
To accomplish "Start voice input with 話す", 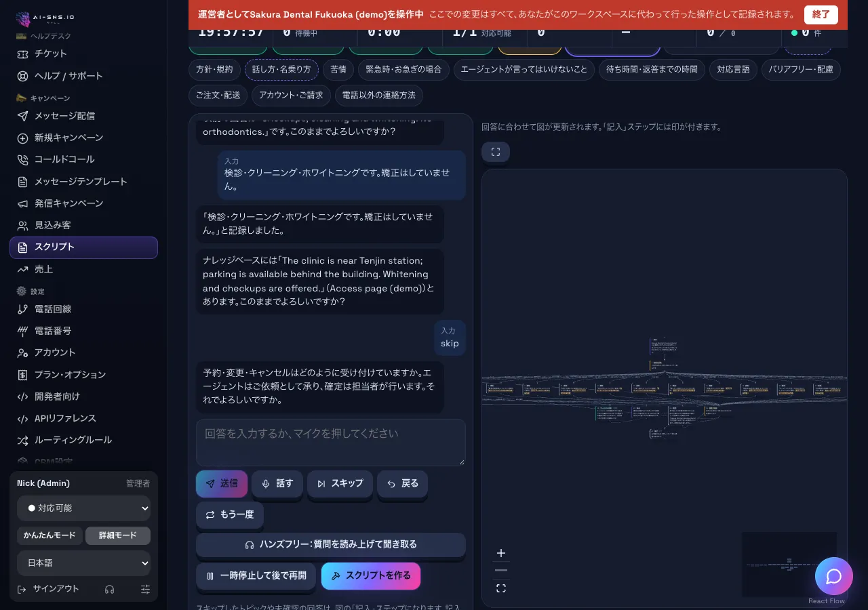I will (x=277, y=484).
